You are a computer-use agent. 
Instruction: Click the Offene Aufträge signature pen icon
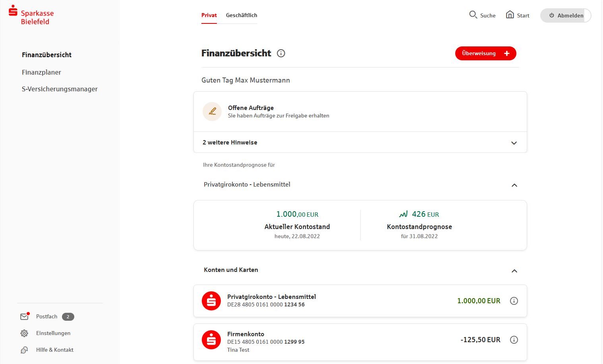tap(212, 112)
